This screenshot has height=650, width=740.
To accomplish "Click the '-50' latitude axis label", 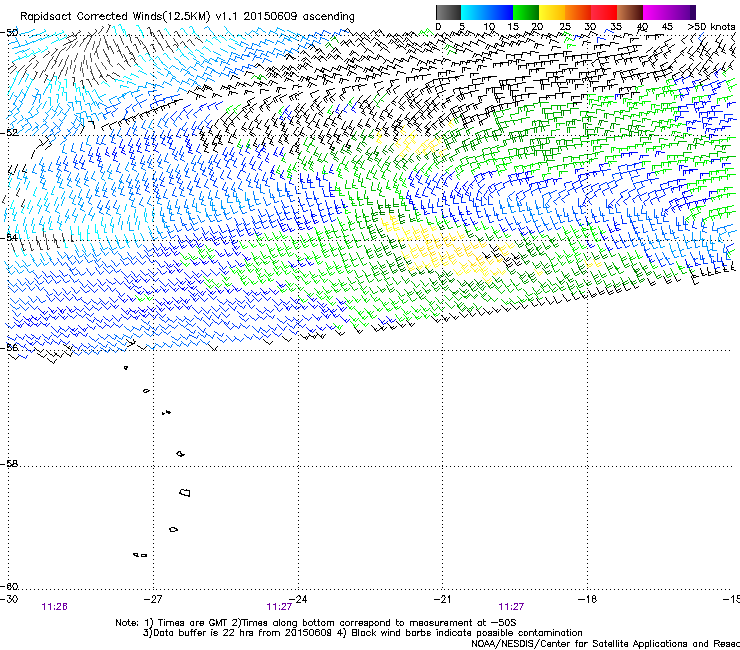I will click(x=9, y=33).
